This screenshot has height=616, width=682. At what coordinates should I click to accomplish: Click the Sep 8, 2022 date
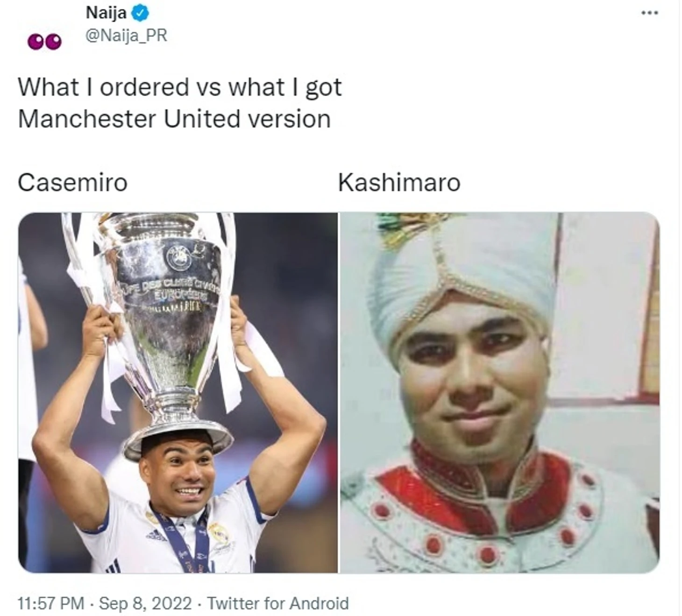coord(145,603)
